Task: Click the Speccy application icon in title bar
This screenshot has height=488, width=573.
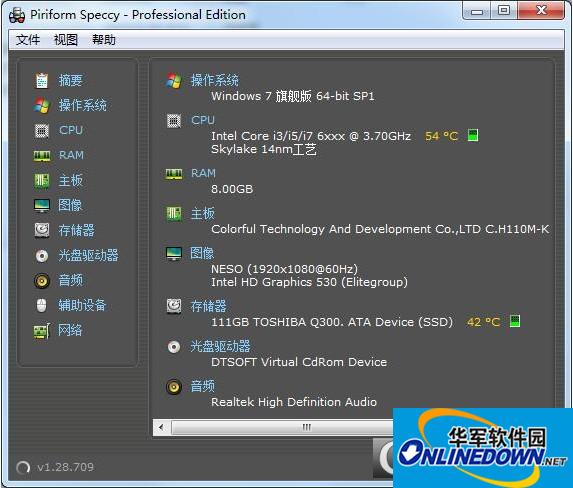Action: 17,16
